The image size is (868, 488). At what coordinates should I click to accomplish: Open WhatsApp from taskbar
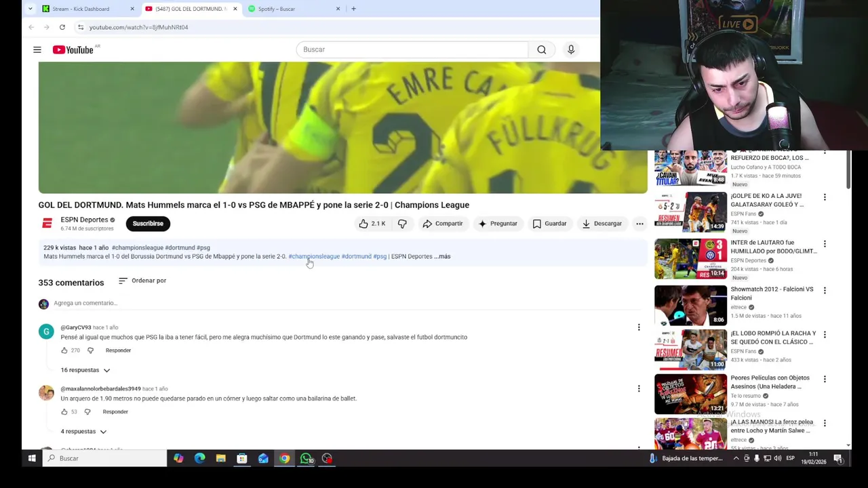click(306, 458)
